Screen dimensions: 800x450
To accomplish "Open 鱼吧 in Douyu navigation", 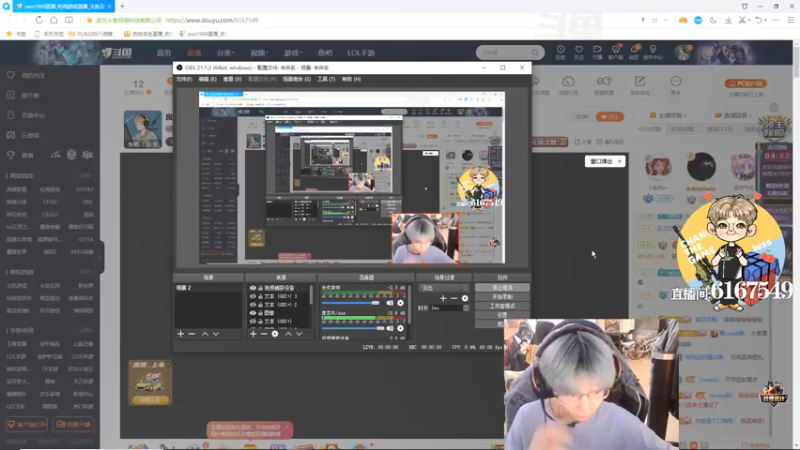I will 325,53.
